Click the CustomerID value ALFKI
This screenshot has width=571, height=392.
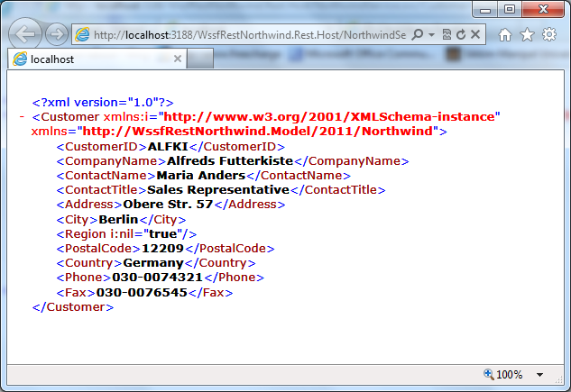(168, 147)
